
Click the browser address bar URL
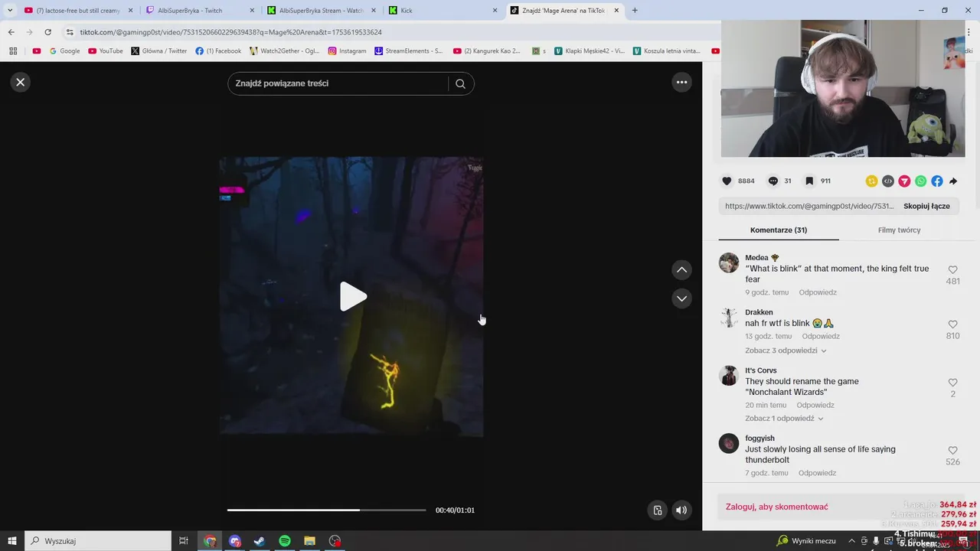[231, 32]
